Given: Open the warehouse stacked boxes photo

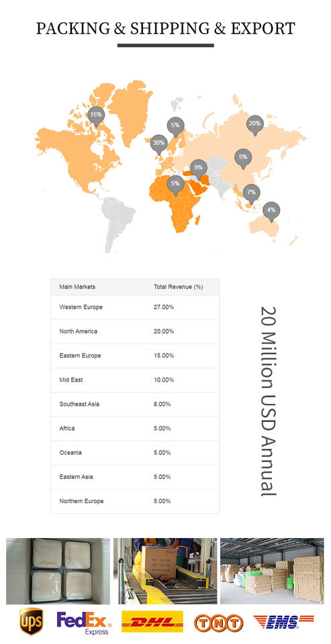Looking at the screenshot, I should pyautogui.click(x=272, y=571).
